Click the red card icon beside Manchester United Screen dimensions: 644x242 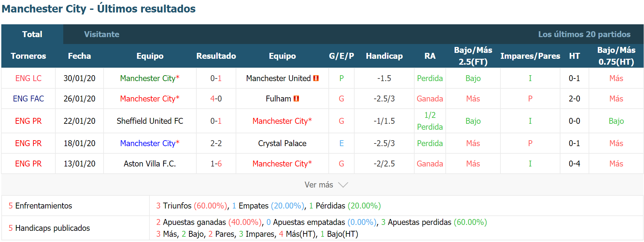coord(316,78)
